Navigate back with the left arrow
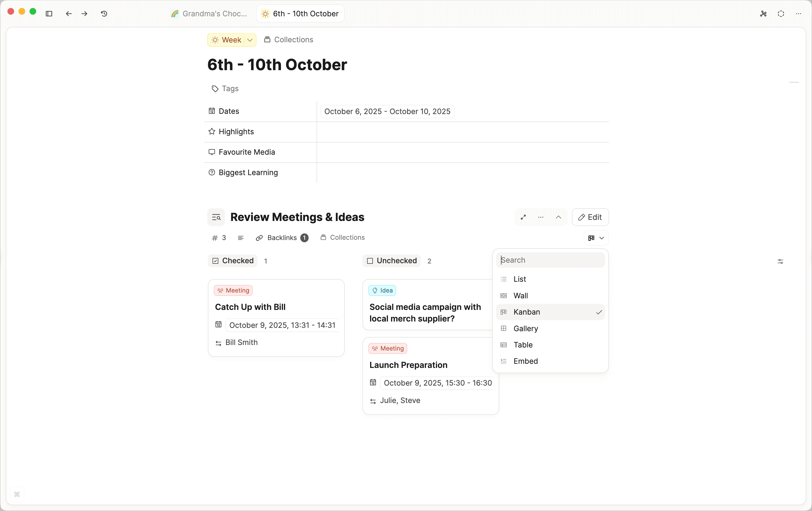812x511 pixels. pos(69,14)
